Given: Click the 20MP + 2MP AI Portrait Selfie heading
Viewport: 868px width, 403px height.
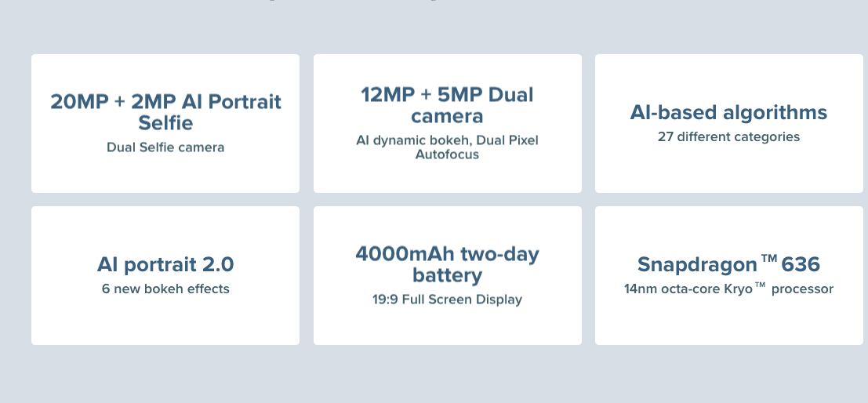Looking at the screenshot, I should [x=165, y=112].
